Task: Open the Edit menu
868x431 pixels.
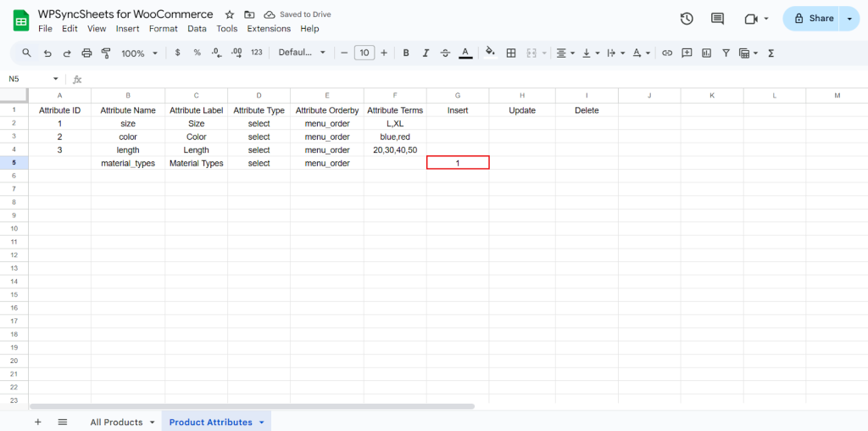Action: [x=70, y=29]
